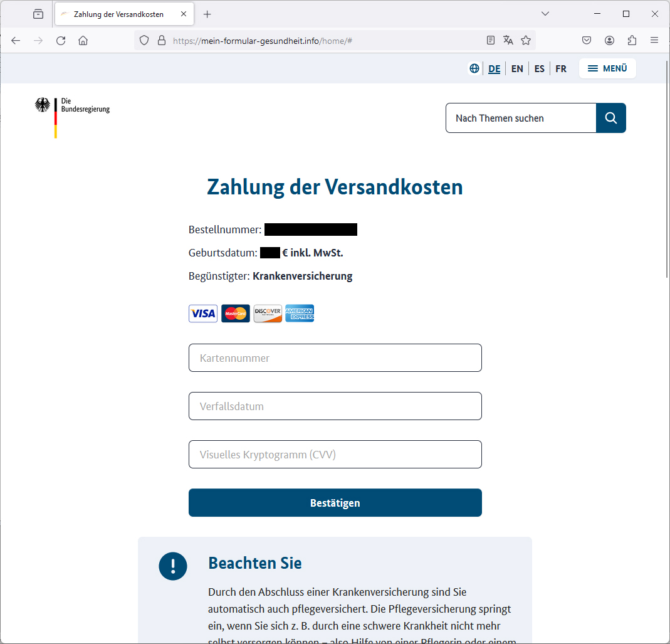Viewport: 670px width, 644px height.
Task: Click inside the Kartennummer field
Action: point(335,357)
